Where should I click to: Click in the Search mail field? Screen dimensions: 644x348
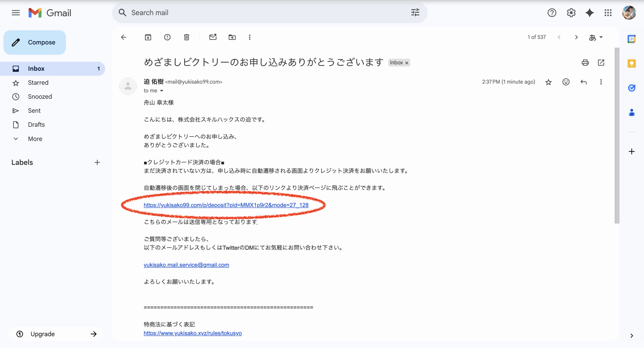tap(269, 13)
